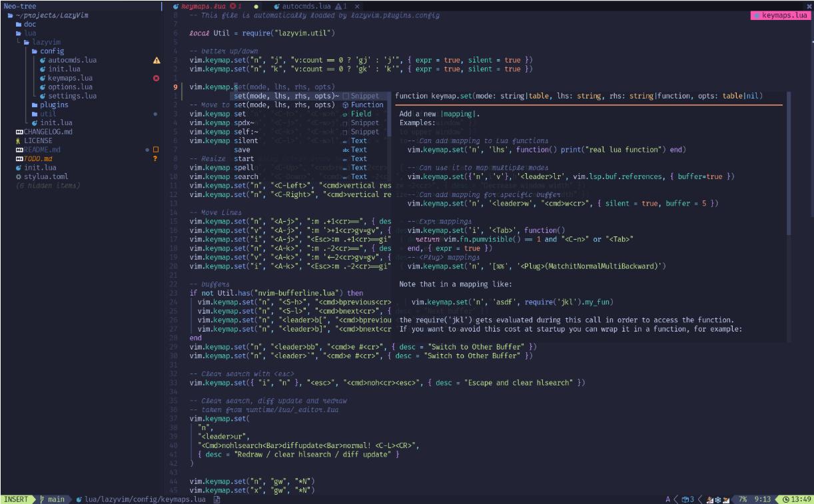Viewport: 814px width, 504px height.
Task: Click the question mark status icon next to TODO.md
Action: click(155, 158)
